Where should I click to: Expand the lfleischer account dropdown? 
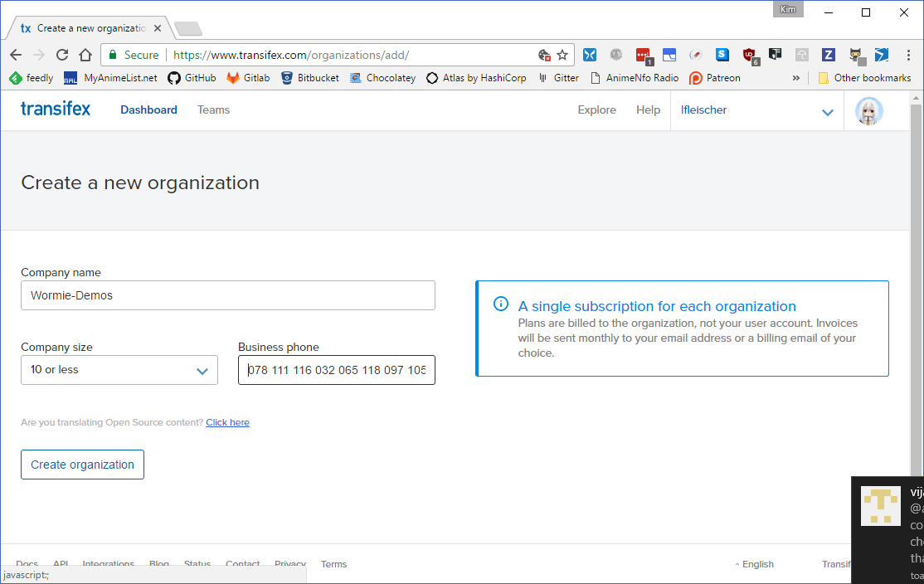coord(757,111)
